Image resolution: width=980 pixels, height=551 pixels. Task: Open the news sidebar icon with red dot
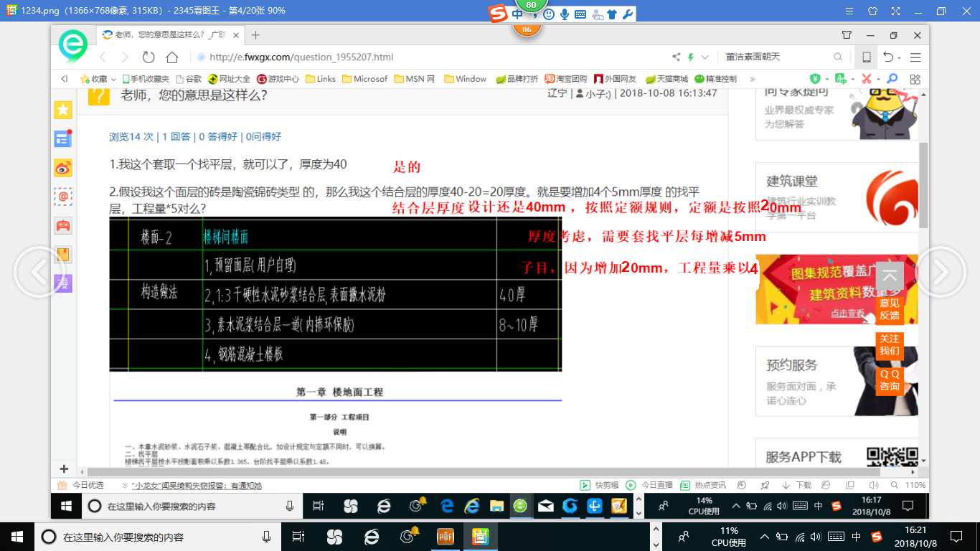click(x=63, y=138)
